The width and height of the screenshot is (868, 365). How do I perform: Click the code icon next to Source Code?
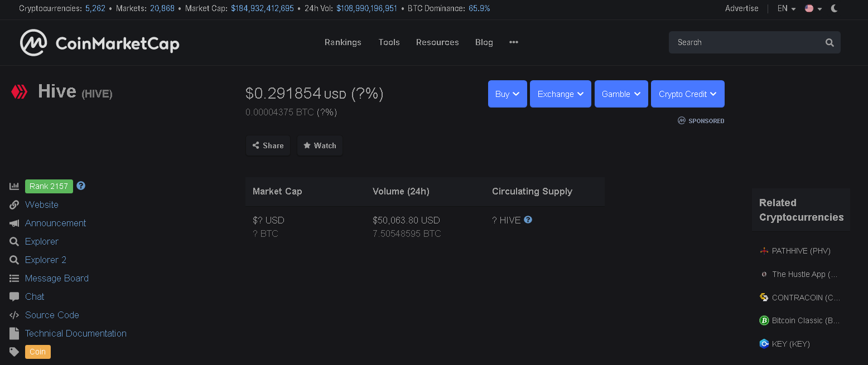coord(14,315)
